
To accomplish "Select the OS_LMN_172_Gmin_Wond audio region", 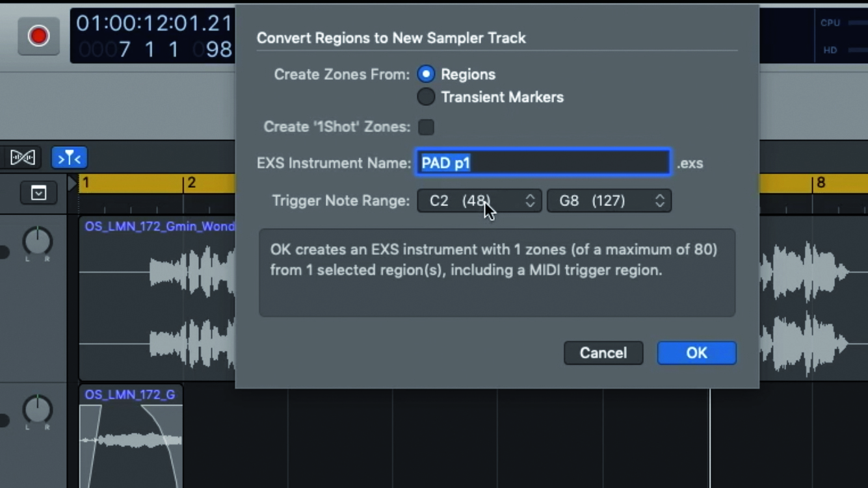I will point(157,298).
